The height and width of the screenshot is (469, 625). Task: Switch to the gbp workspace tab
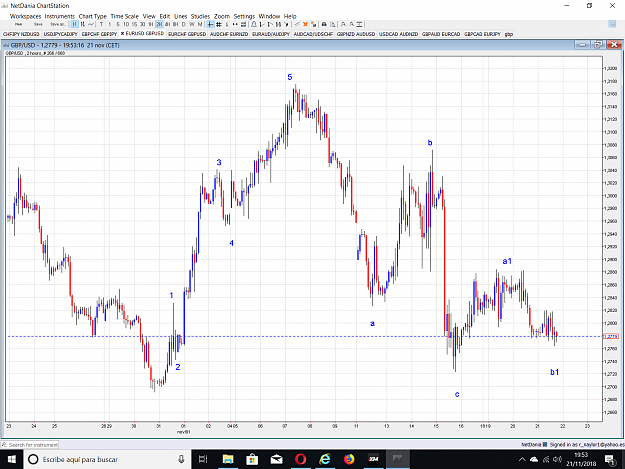pyautogui.click(x=509, y=34)
